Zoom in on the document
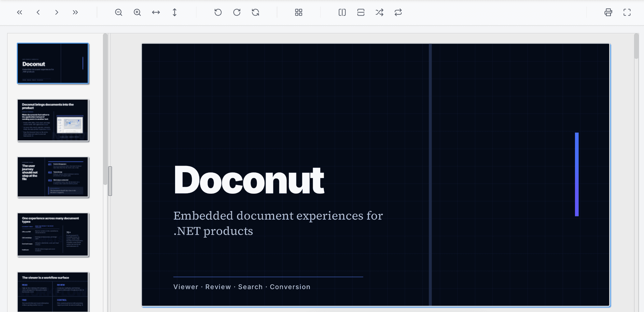644x312 pixels. [137, 12]
